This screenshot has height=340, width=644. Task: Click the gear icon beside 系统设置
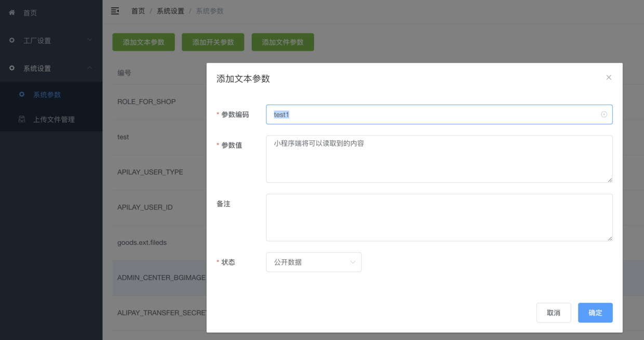pyautogui.click(x=12, y=68)
